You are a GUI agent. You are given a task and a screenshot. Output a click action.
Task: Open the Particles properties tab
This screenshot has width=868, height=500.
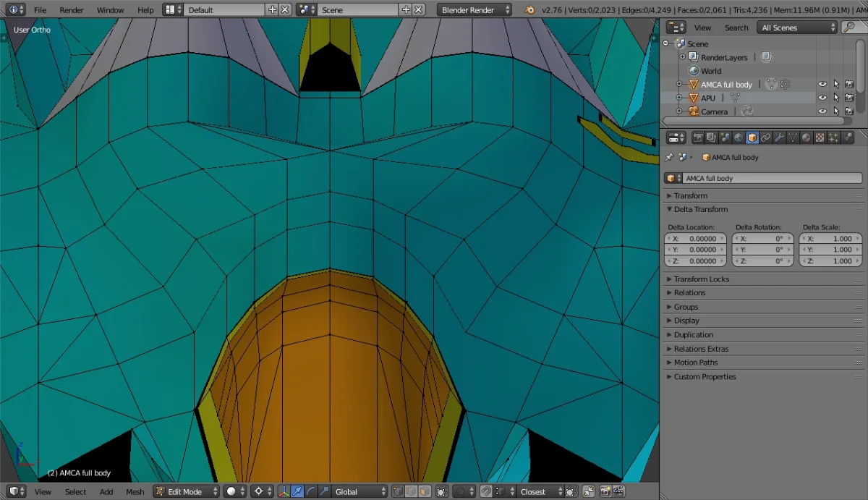pyautogui.click(x=834, y=137)
